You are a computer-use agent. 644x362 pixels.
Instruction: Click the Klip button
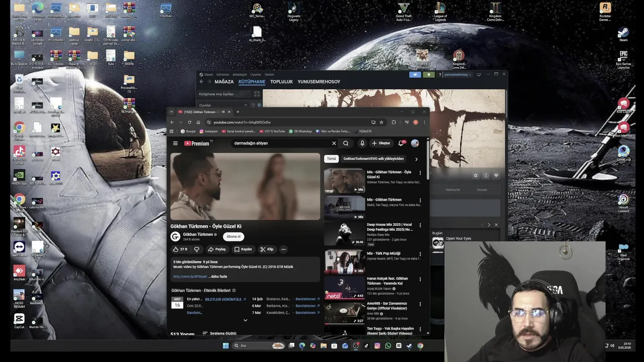(x=267, y=249)
